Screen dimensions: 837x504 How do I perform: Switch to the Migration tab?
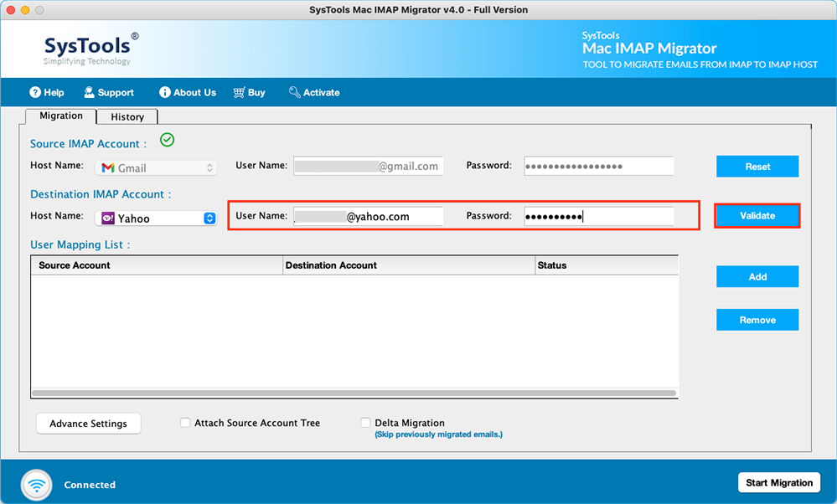(x=61, y=116)
